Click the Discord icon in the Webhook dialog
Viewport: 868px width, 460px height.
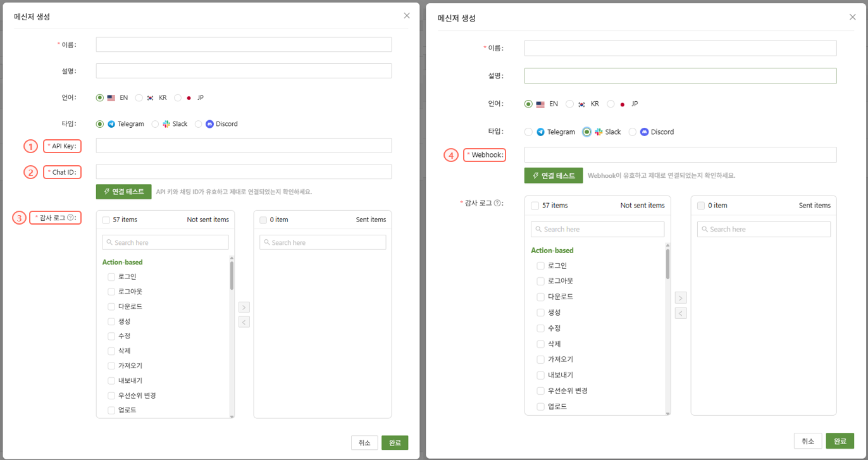[644, 132]
